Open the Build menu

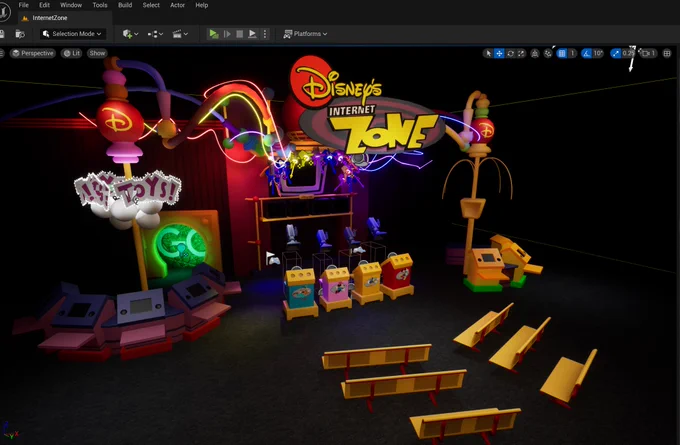point(125,5)
